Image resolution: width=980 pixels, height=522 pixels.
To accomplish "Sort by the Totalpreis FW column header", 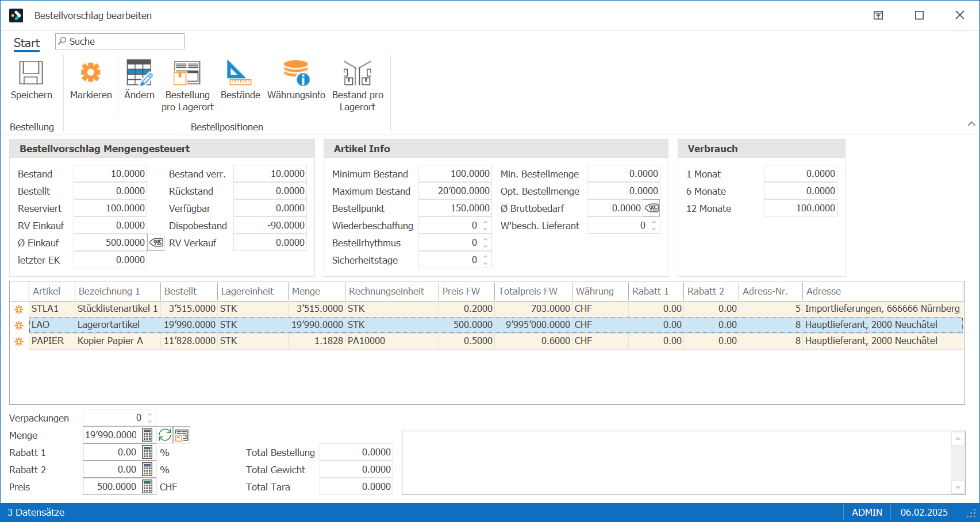I will [x=533, y=291].
